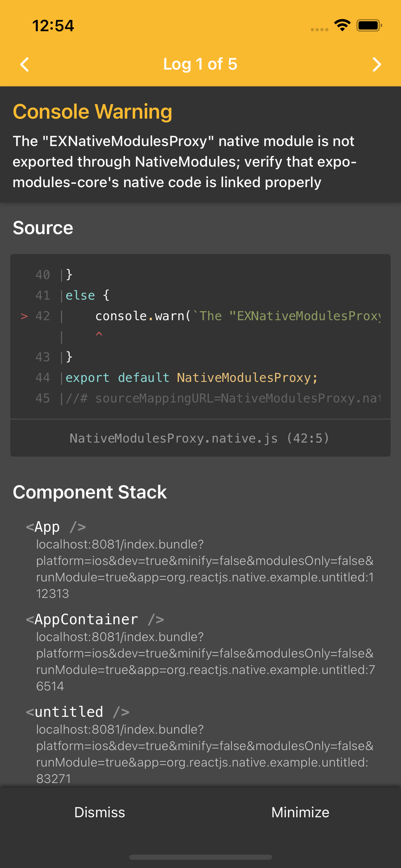Tap the 12:54 clock in status bar
Screen dimensions: 401x868
(53, 26)
